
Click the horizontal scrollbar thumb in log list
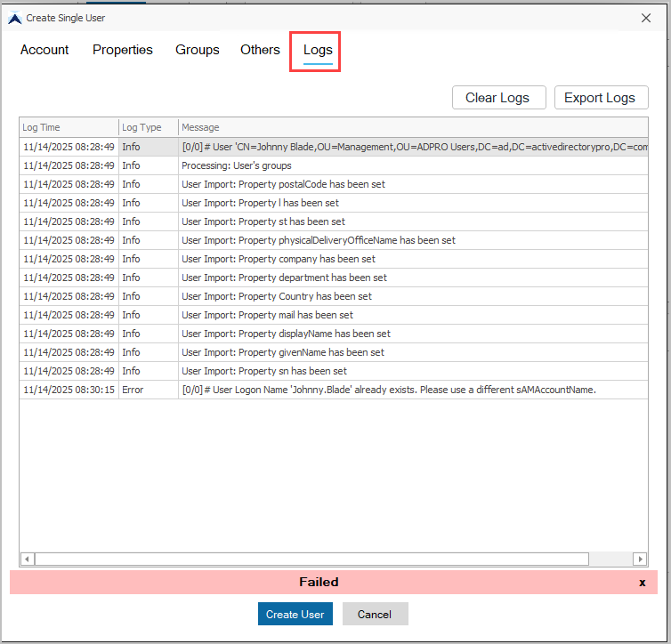311,559
